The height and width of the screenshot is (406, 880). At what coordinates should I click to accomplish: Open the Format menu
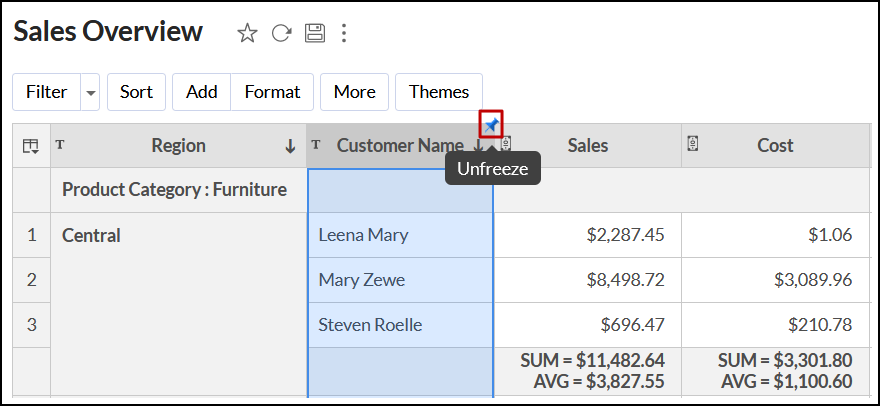pos(272,92)
